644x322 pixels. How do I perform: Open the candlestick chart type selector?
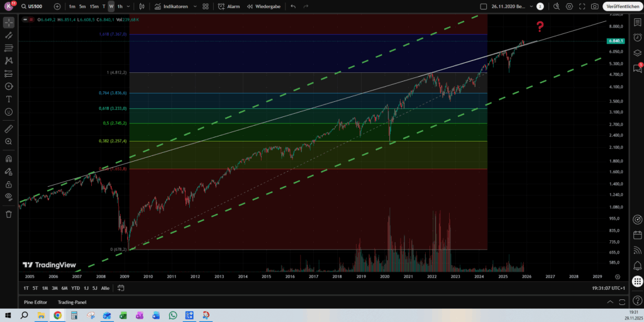142,6
